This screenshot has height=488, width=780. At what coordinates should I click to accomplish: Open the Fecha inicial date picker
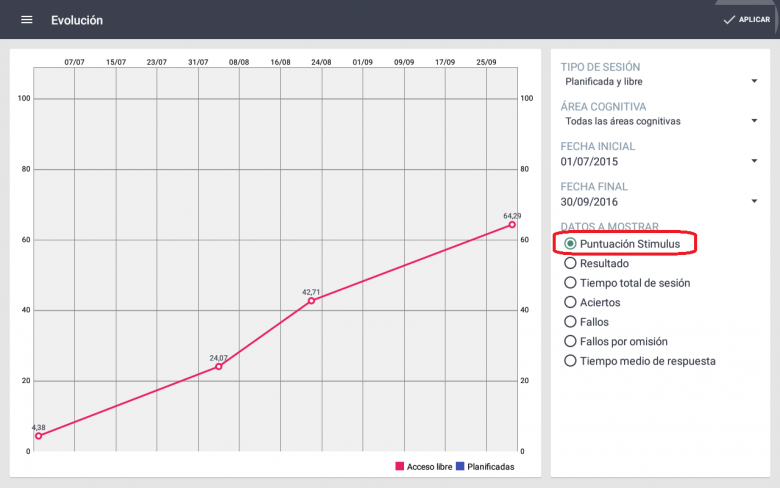660,161
